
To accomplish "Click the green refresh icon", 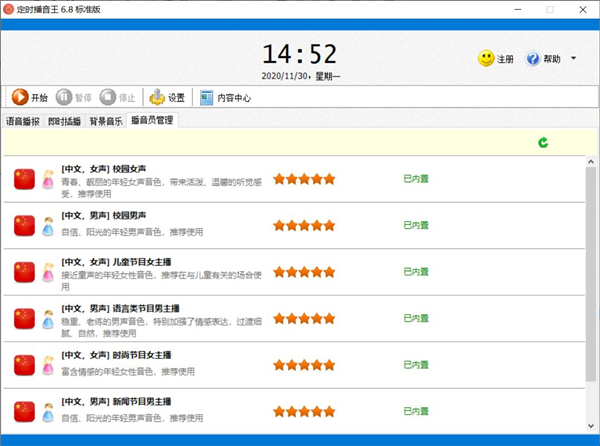I will tap(543, 142).
